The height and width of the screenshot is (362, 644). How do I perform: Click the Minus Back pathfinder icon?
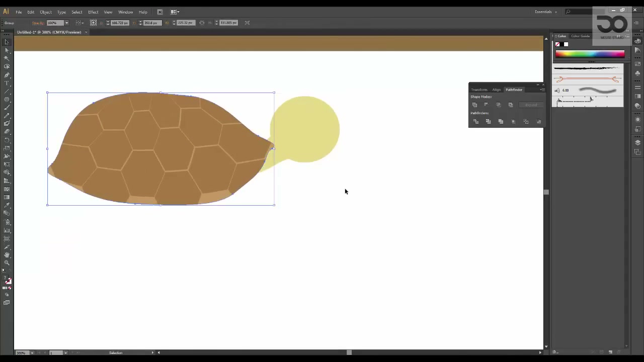pos(539,121)
